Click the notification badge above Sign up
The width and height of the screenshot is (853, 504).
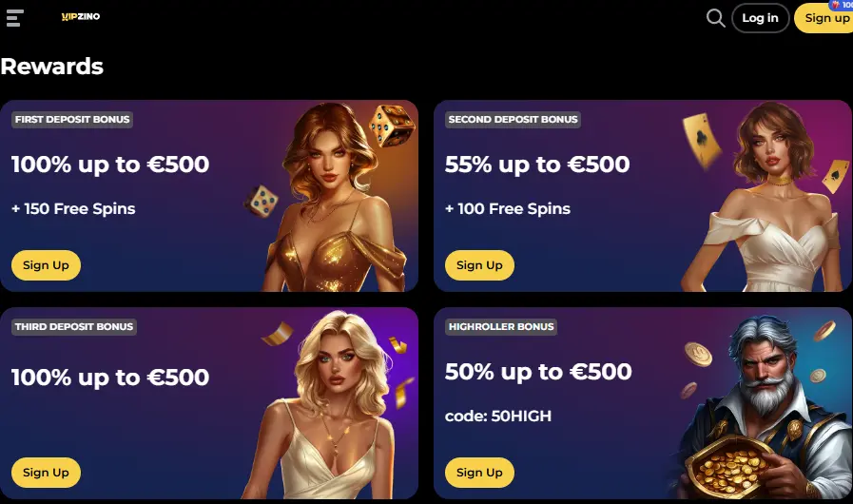coord(841,5)
